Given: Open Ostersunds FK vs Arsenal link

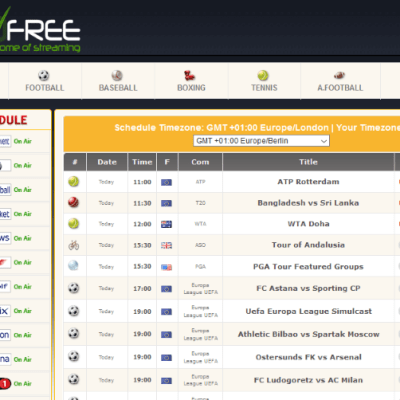Looking at the screenshot, I should click(308, 357).
